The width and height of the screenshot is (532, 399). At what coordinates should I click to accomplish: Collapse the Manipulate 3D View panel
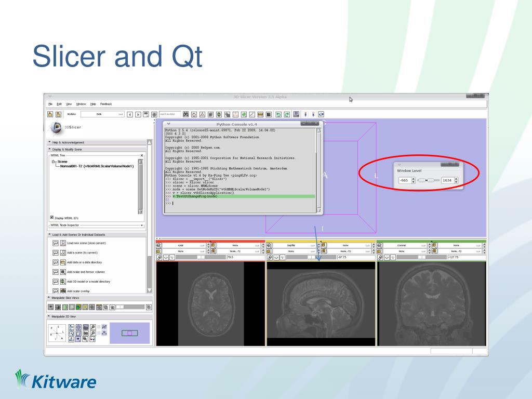pos(99,316)
